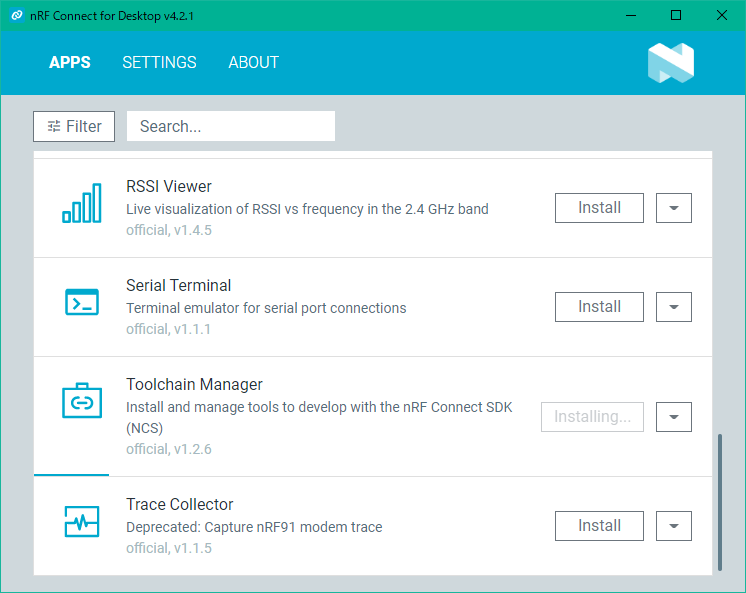Select the APPS tab

(x=69, y=62)
